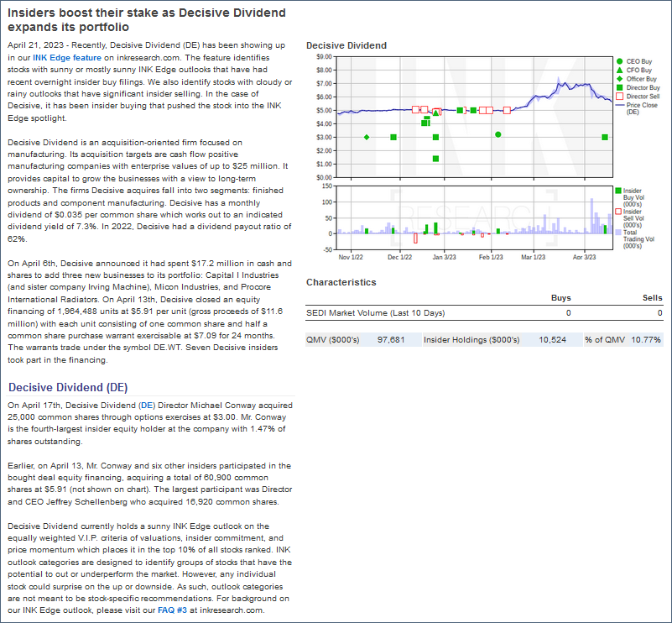
Task: Open the INK Edge feature link
Action: pyautogui.click(x=67, y=57)
